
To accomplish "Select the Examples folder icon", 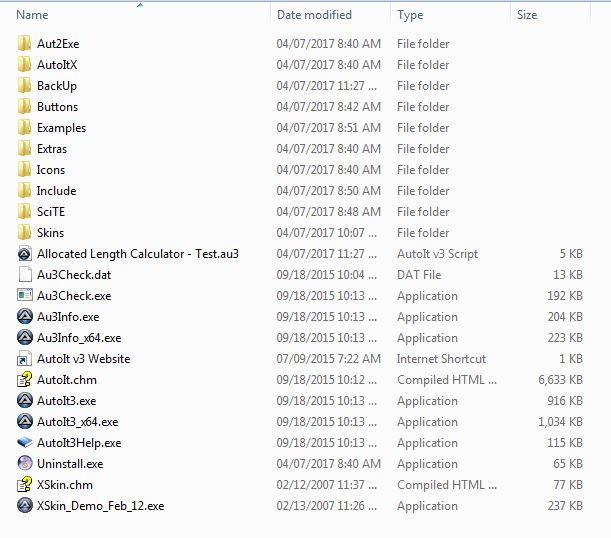I will coord(24,127).
